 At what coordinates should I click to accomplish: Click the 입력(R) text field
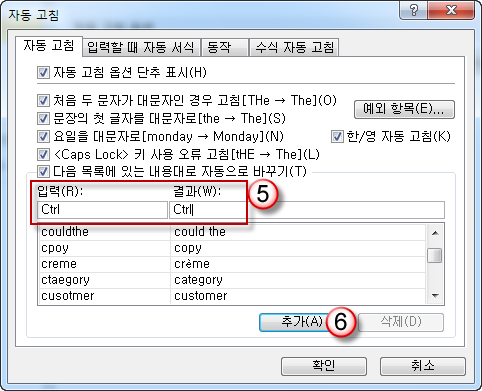102,210
